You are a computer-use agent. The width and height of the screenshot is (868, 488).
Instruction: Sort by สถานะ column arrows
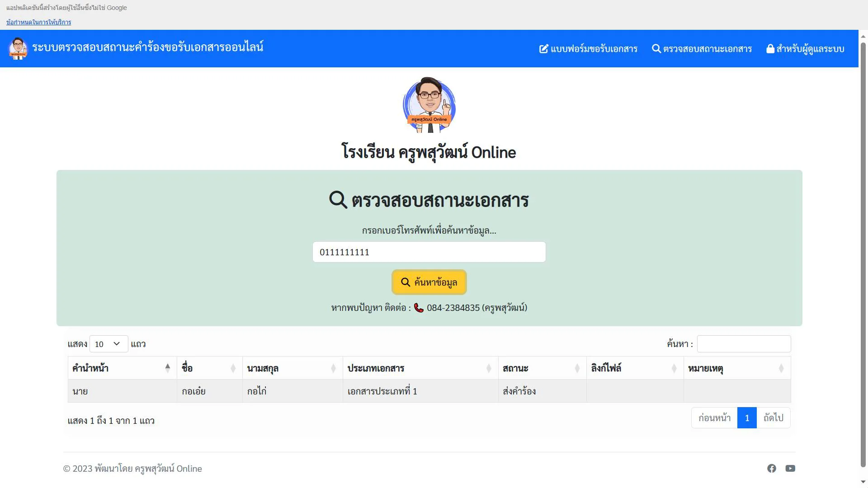pyautogui.click(x=577, y=368)
